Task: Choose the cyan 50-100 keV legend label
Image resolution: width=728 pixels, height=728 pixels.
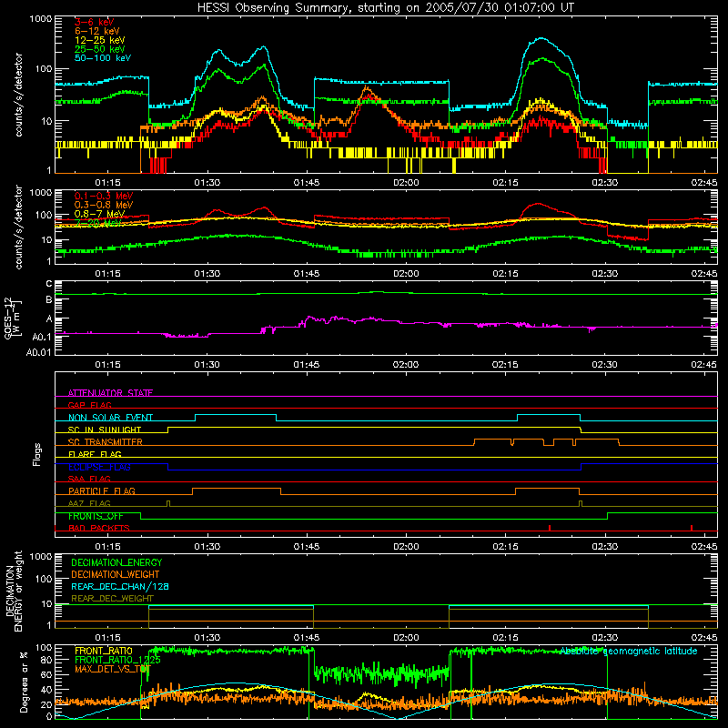Action: (x=102, y=58)
